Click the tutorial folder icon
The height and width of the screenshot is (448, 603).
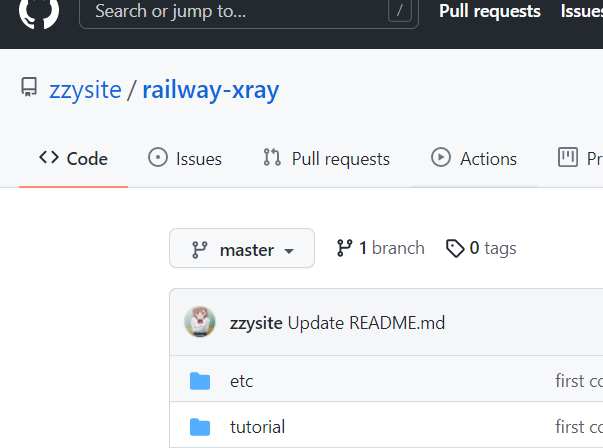[200, 427]
